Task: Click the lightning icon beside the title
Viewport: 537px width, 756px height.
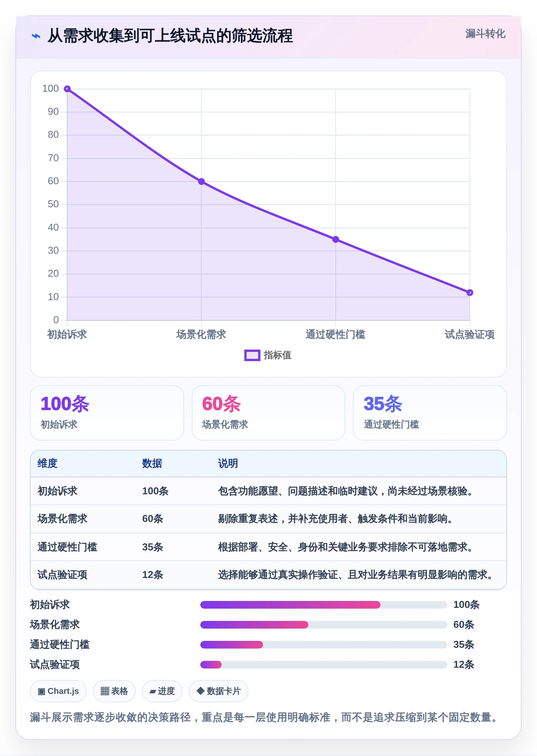Action: click(x=36, y=36)
